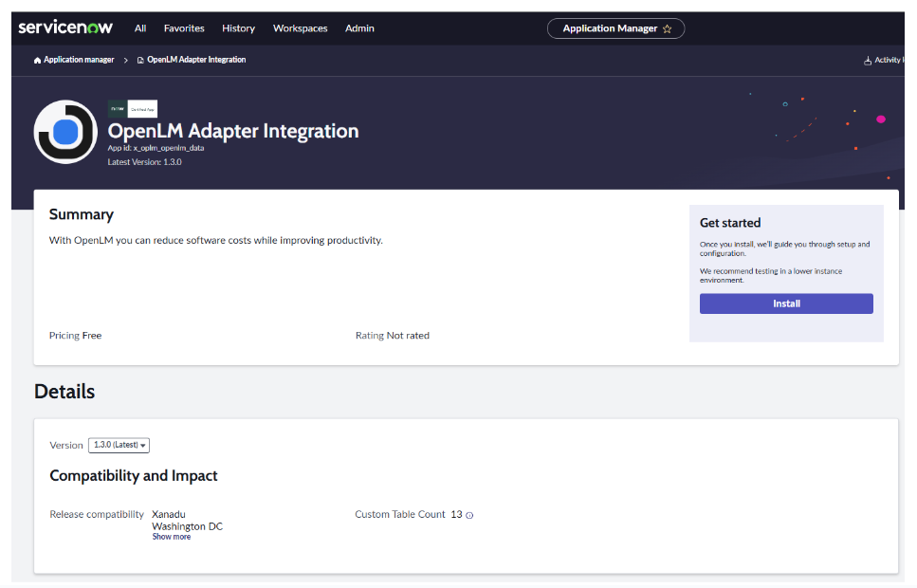
Task: Click the OpenLM Adapter Integration breadcrumb icon
Action: (x=140, y=61)
